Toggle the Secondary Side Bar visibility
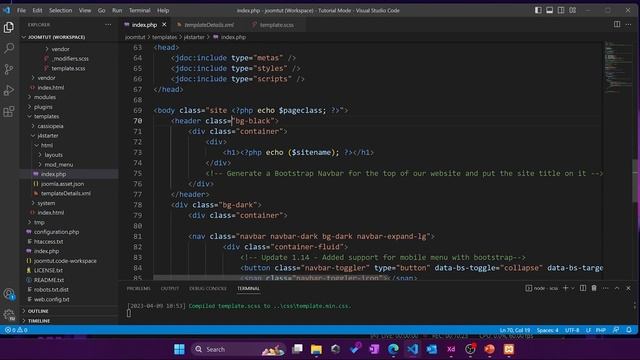The height and width of the screenshot is (360, 640). 561,10
